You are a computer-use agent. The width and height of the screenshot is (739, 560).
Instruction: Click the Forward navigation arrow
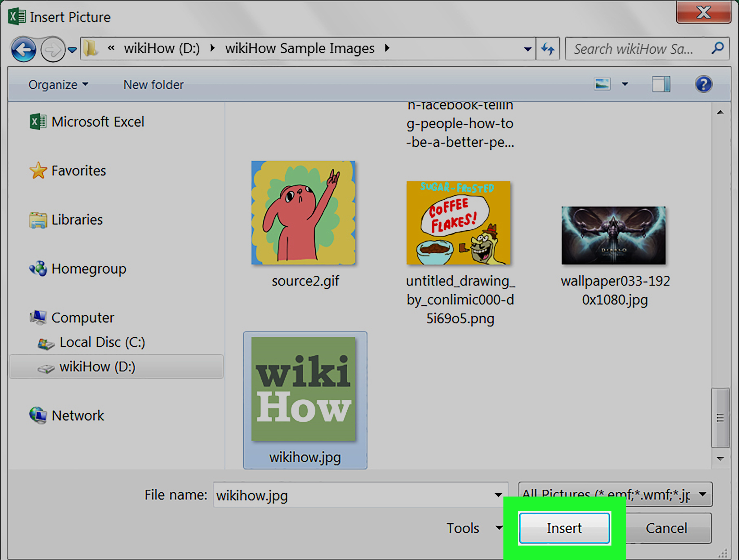(x=53, y=50)
